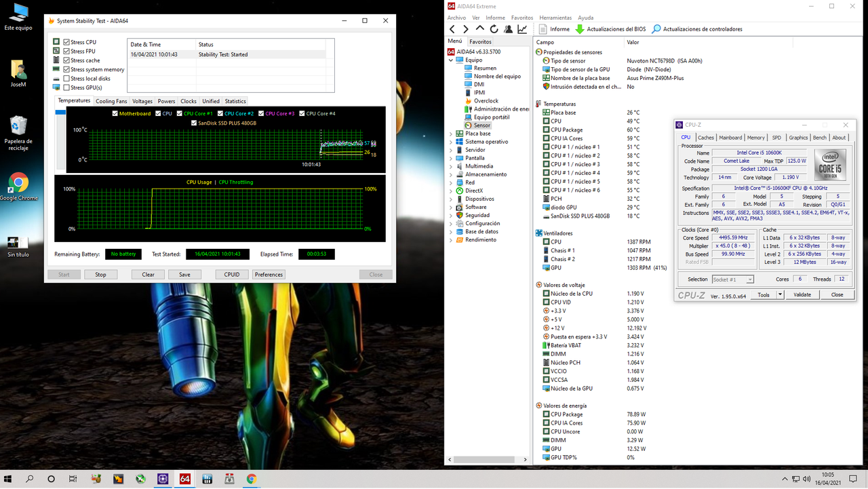Open Este equipo desktop icon
Screen dimensions: 868x489
coord(18,17)
